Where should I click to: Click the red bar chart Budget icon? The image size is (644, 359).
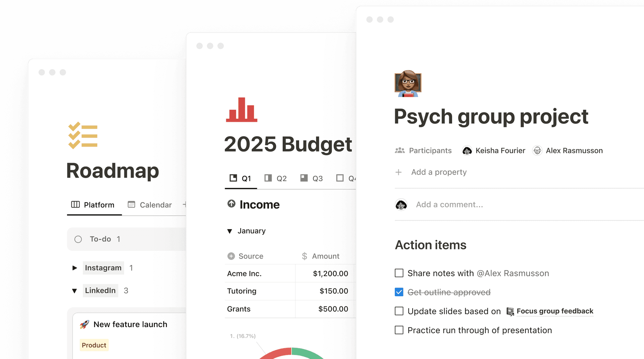[x=241, y=110]
